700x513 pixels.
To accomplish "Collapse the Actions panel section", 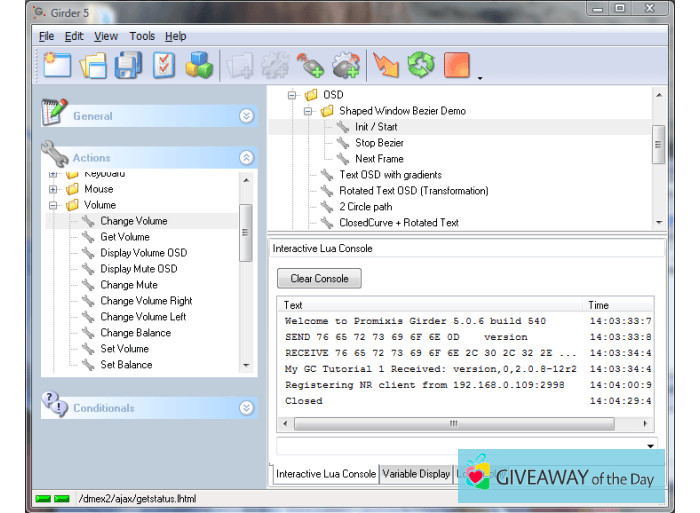I will point(246,158).
